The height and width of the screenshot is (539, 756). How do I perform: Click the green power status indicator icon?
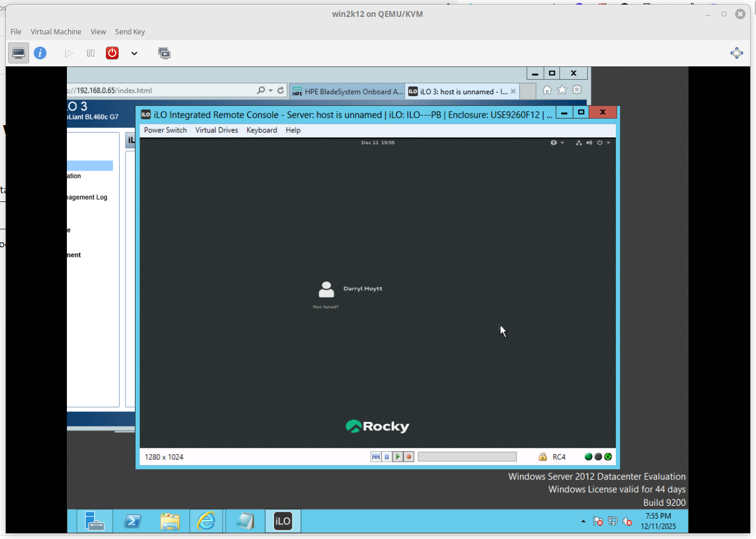coord(608,457)
